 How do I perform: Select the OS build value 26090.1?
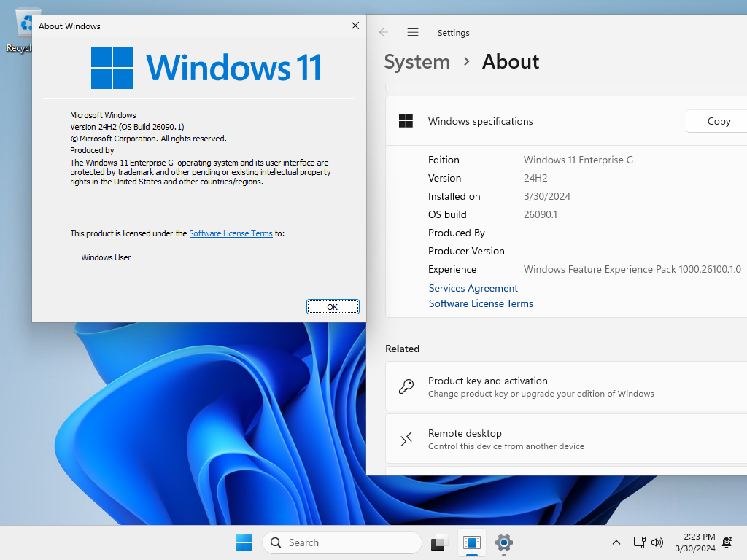[541, 214]
